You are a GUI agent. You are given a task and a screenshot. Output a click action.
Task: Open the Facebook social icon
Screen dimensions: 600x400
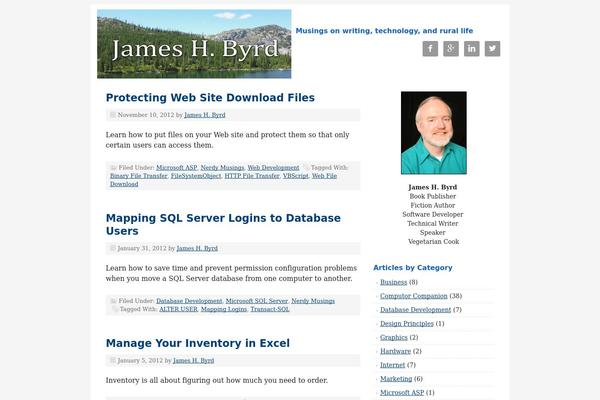coord(430,49)
